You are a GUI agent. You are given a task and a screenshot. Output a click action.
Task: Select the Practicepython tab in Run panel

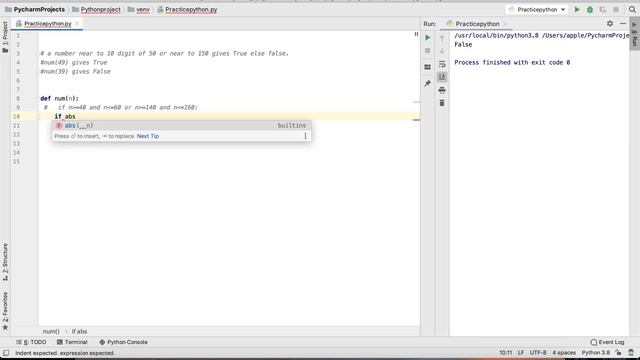476,24
